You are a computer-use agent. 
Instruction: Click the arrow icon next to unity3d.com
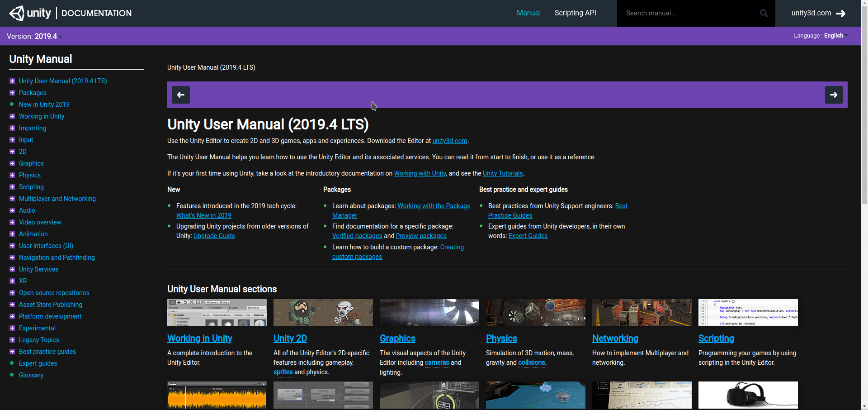tap(842, 14)
